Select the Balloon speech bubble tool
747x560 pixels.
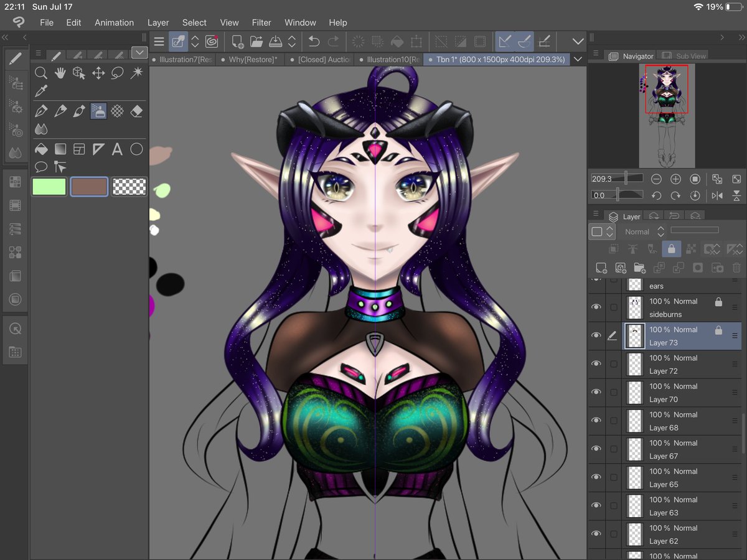pyautogui.click(x=40, y=167)
